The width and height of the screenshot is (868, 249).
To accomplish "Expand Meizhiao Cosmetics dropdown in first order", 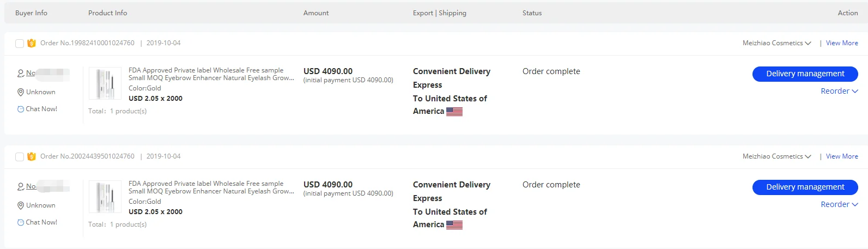I will (x=777, y=43).
